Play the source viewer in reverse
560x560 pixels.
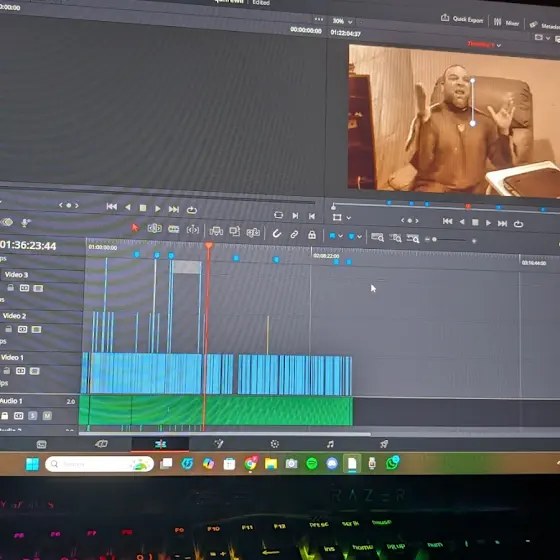(128, 207)
